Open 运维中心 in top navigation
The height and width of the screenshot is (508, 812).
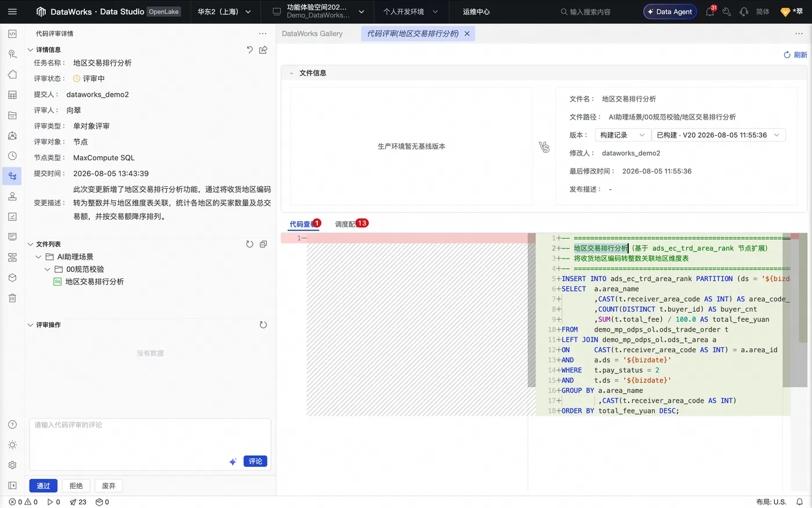[476, 12]
